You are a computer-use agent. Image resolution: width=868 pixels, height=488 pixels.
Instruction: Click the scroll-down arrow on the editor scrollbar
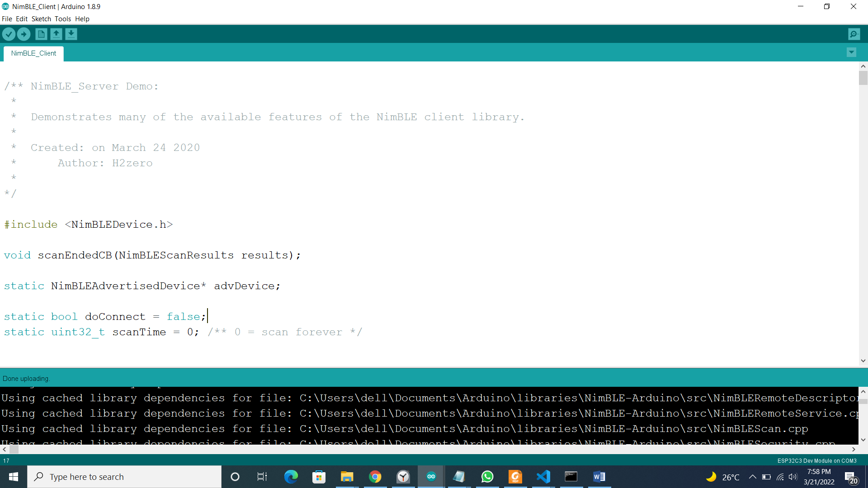863,361
